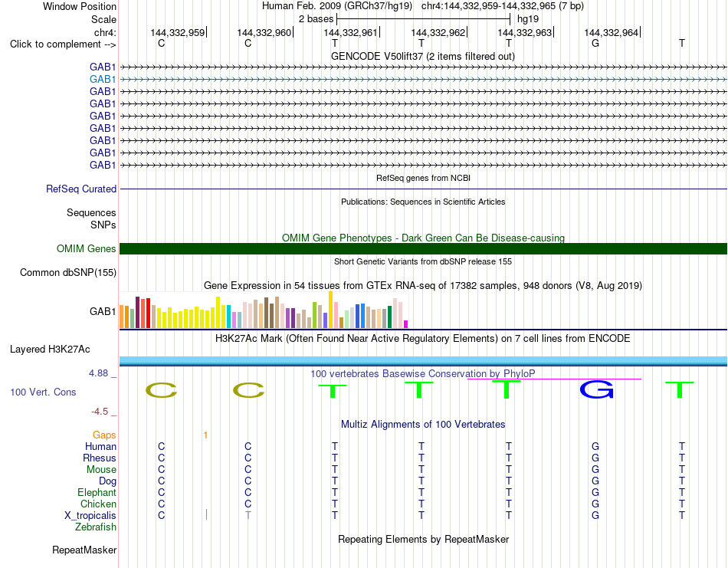Screen dimensions: 728x568
Task: Click the blue G in the PhyloP logo
Action: pos(596,389)
